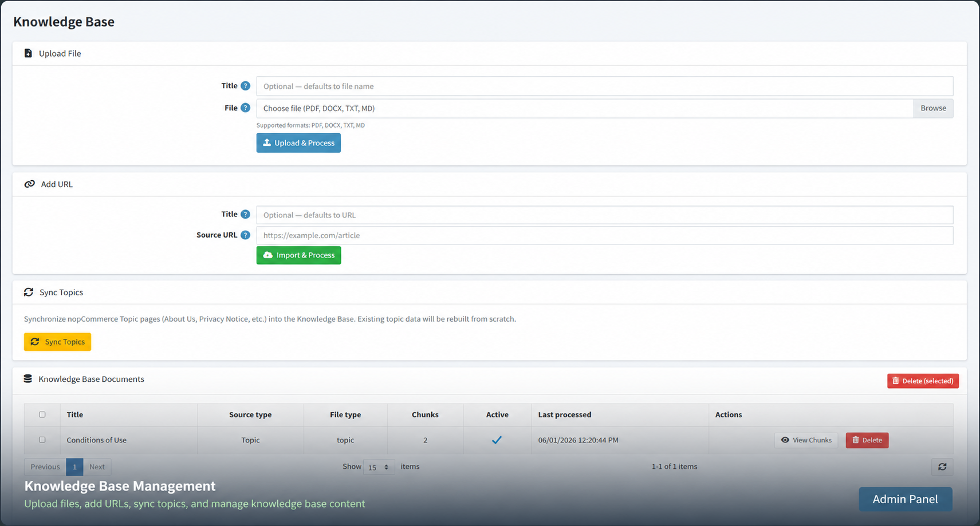This screenshot has width=980, height=526.
Task: Click the Sync Topics header refresh icon
Action: (29, 292)
